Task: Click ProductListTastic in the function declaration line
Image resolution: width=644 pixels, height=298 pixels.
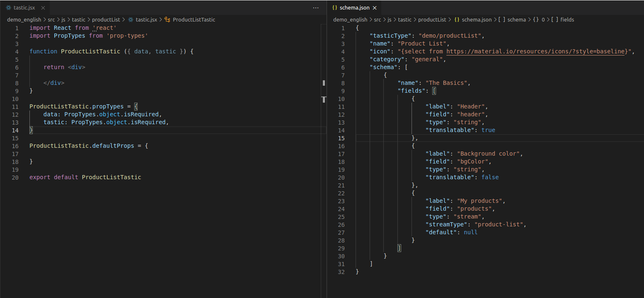Action: point(90,51)
